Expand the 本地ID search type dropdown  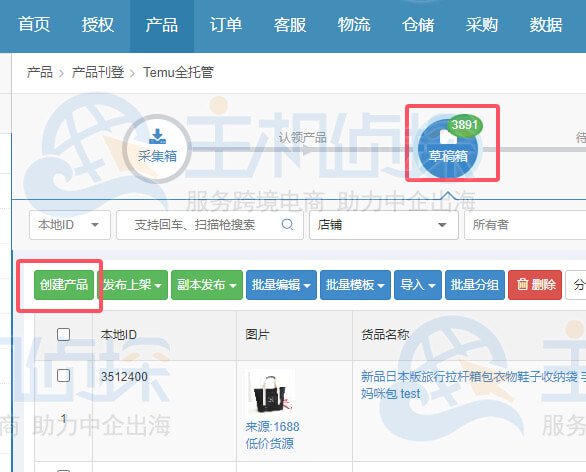70,225
